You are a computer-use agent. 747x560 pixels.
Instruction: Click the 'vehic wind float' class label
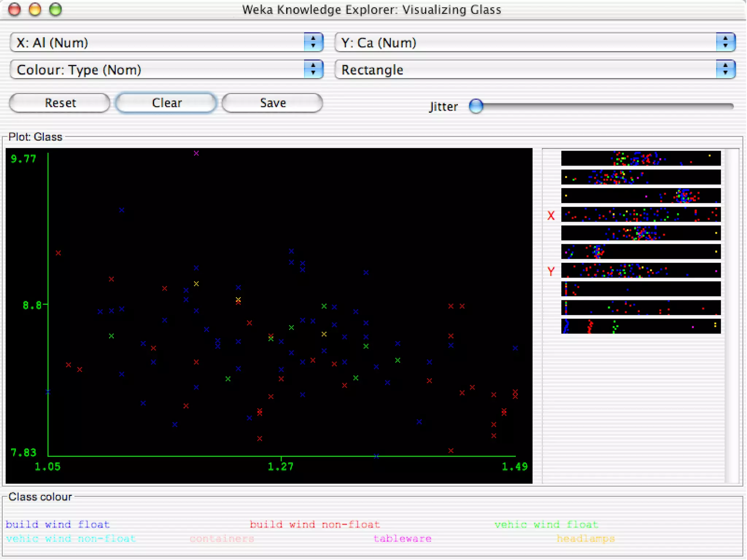click(x=546, y=524)
